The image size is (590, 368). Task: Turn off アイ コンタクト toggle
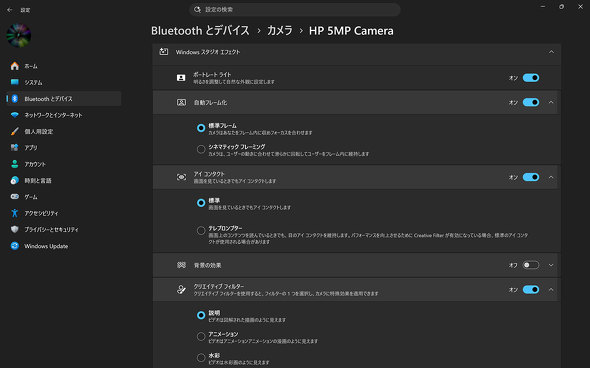coord(531,177)
